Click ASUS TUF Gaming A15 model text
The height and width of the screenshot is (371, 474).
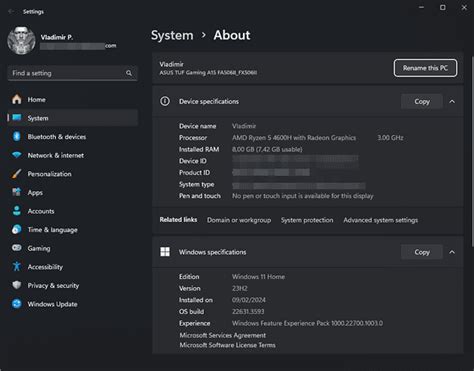click(208, 73)
